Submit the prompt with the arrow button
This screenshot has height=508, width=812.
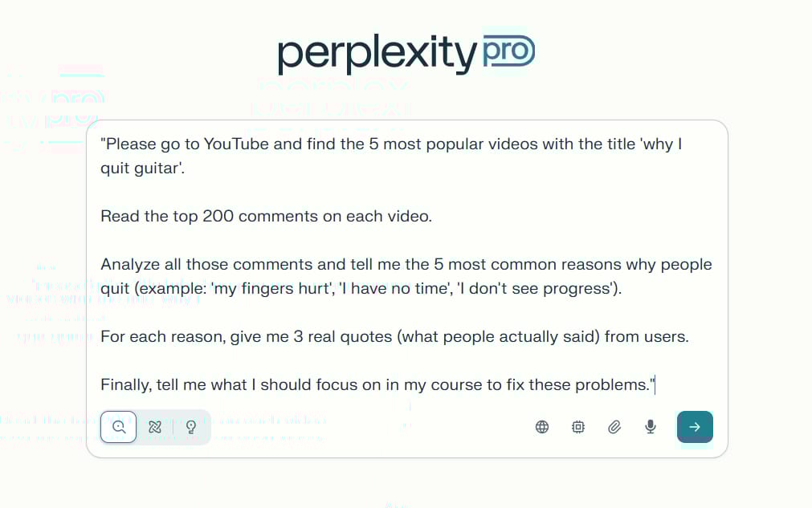695,427
